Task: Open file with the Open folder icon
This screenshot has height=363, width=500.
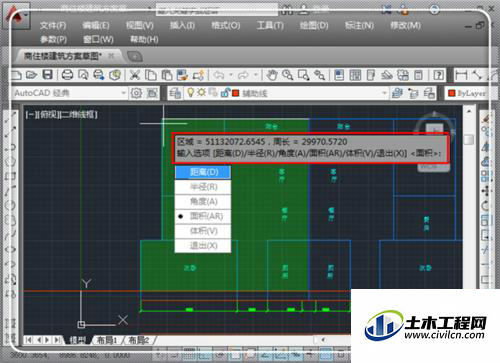Action: pyautogui.click(x=31, y=75)
